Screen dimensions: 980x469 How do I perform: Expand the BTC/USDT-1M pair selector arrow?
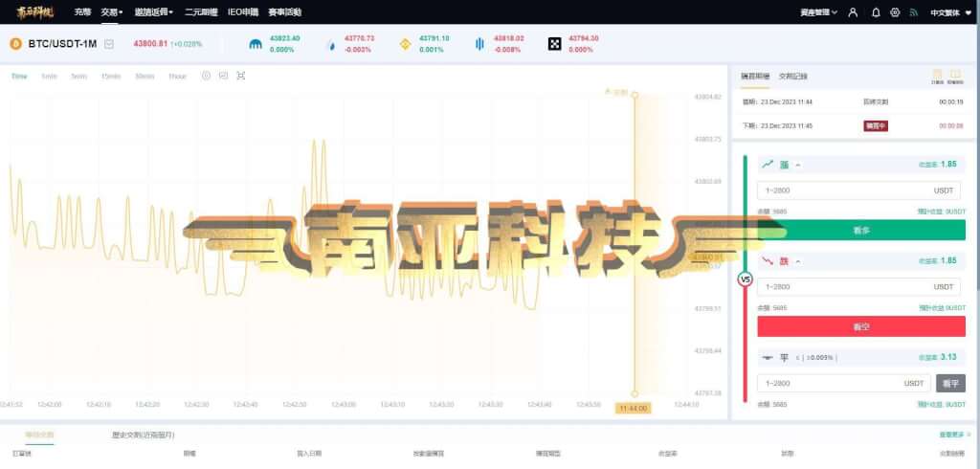pyautogui.click(x=109, y=44)
